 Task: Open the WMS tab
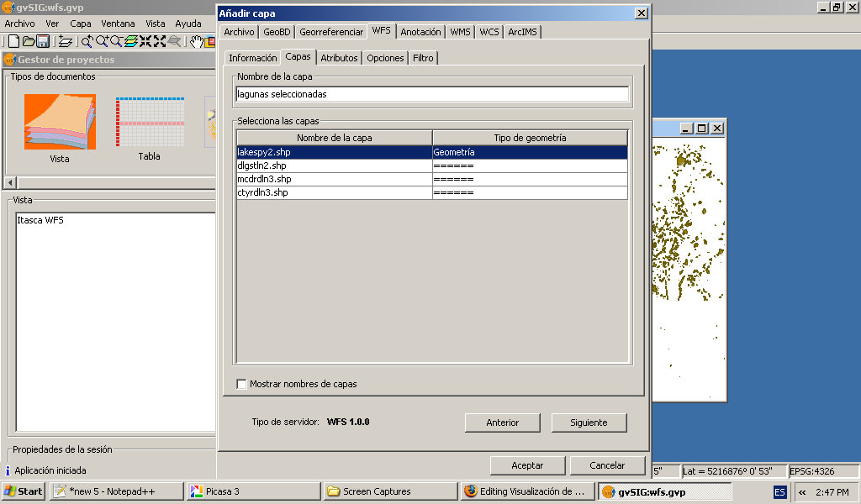tap(460, 32)
